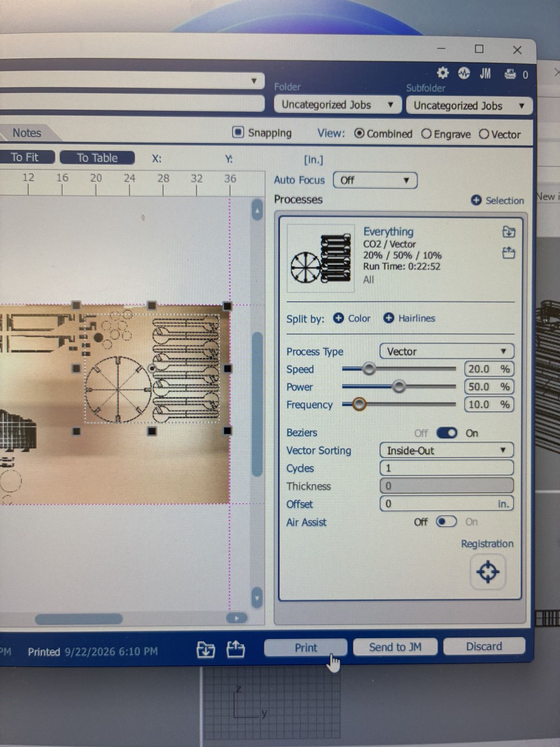Open the job name dropdown arrow at top

pos(254,81)
